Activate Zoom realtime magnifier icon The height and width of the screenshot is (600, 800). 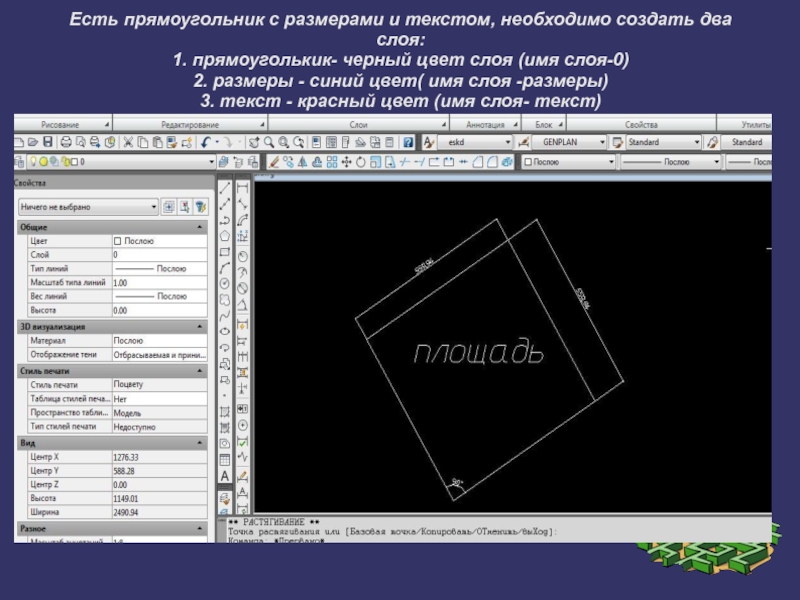[268, 142]
